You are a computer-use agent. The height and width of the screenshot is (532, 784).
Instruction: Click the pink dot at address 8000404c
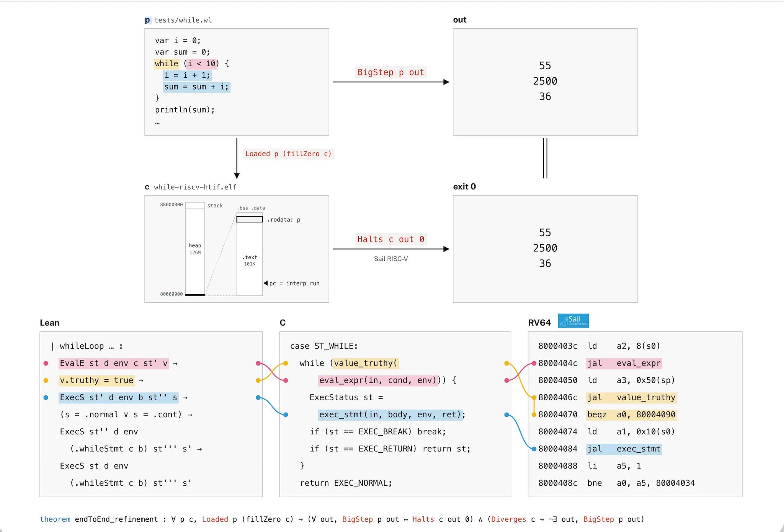tap(534, 363)
